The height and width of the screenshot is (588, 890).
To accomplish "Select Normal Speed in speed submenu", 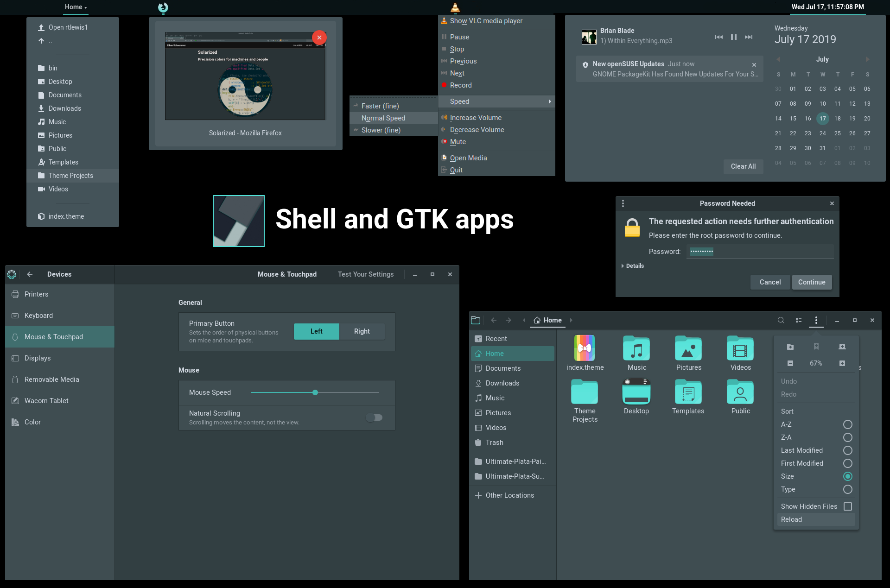I will tap(394, 118).
